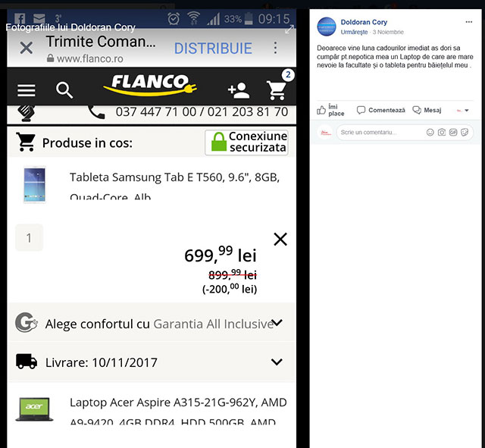Image resolution: width=485 pixels, height=448 pixels.
Task: Click Doldoran Cory profile avatar
Action: [x=327, y=27]
